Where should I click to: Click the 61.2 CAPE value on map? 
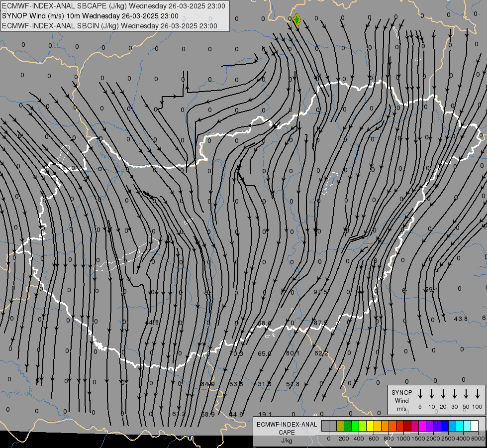pos(179,415)
